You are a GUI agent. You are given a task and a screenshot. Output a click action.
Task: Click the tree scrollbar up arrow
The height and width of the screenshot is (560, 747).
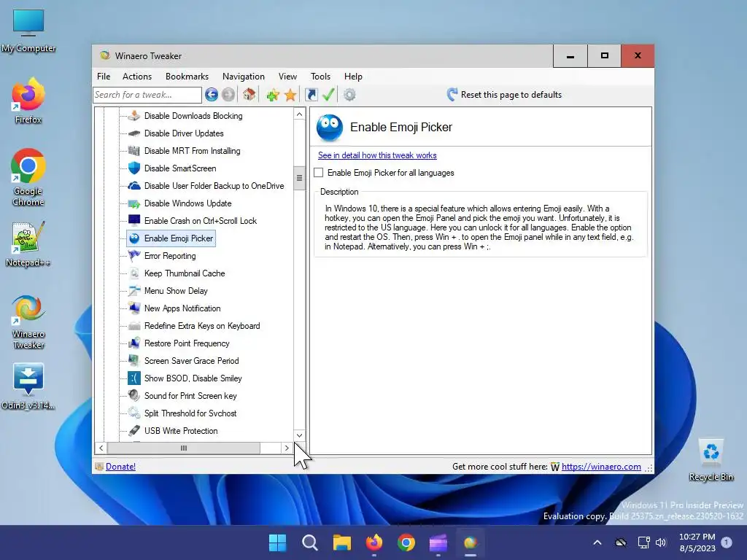299,114
